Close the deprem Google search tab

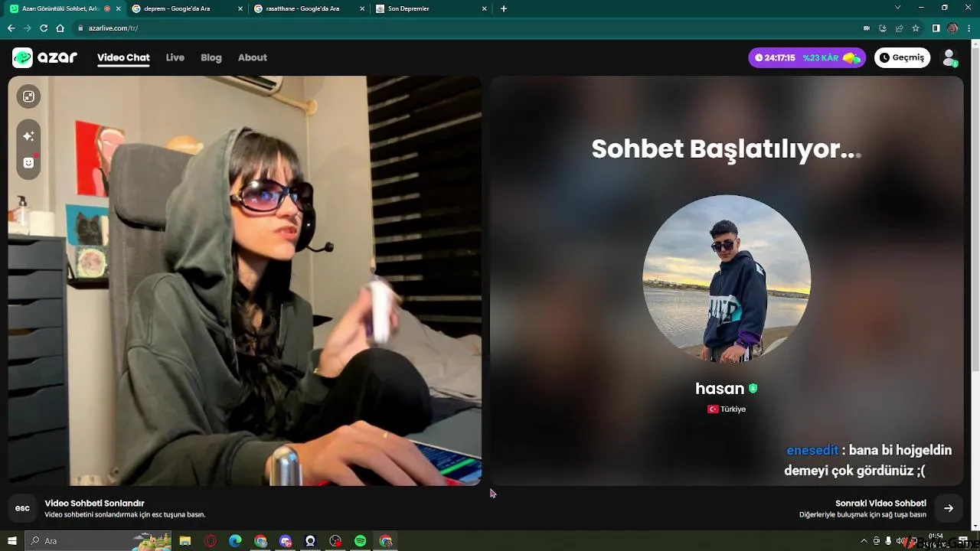pos(240,8)
